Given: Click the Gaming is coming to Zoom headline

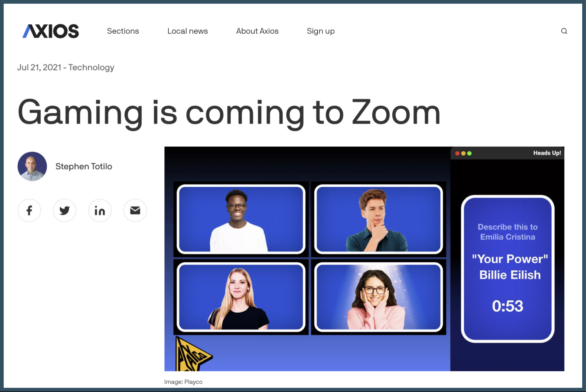Looking at the screenshot, I should (x=229, y=112).
